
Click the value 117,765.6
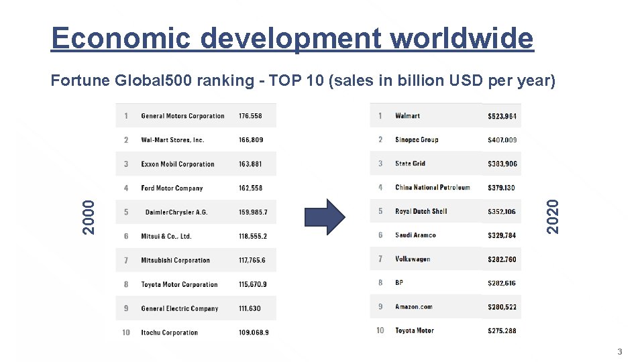[x=252, y=260]
